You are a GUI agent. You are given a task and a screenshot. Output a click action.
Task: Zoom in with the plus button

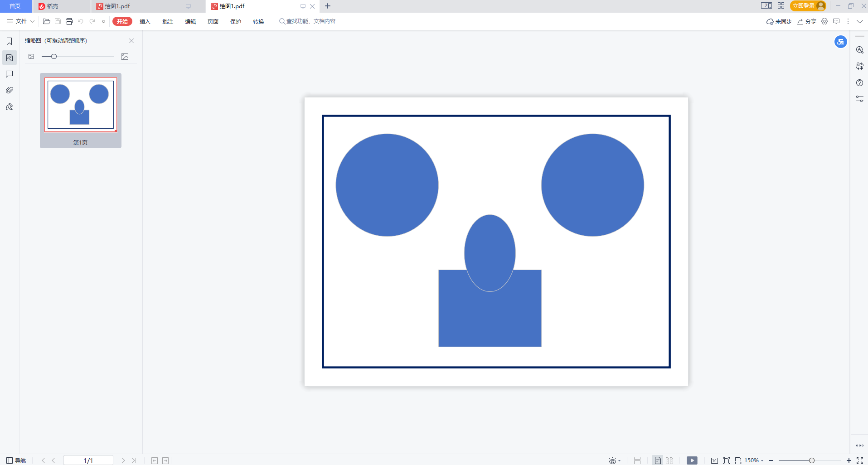(x=849, y=460)
